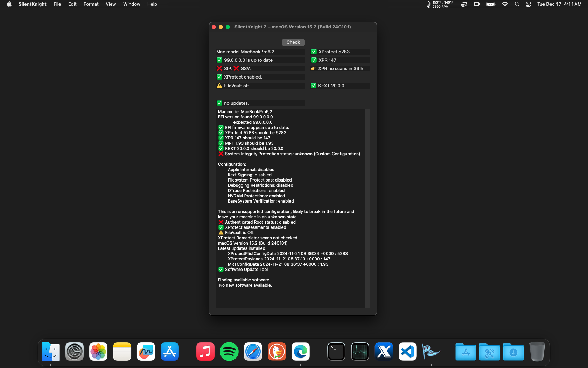Screen dimensions: 588x368
Task: Click the results pane vertical scrollbar
Action: pos(367,209)
